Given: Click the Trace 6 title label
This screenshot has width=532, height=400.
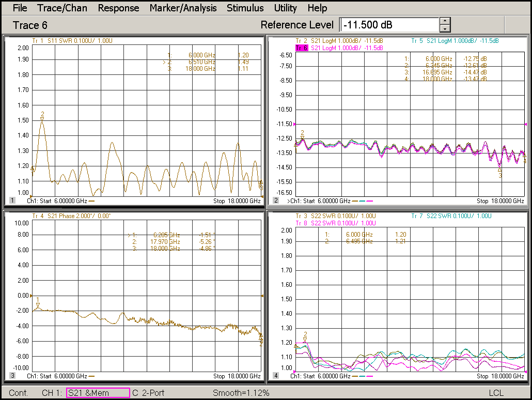Looking at the screenshot, I should click(x=30, y=25).
